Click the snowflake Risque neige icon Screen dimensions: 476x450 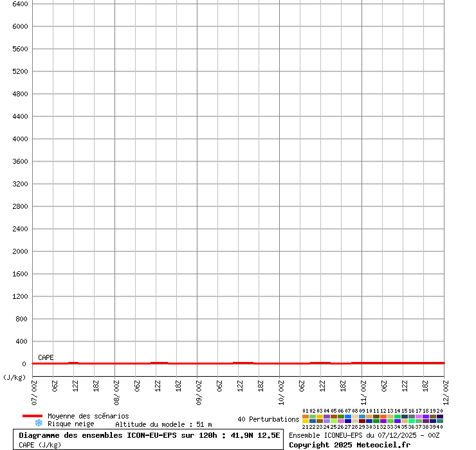pos(39,423)
